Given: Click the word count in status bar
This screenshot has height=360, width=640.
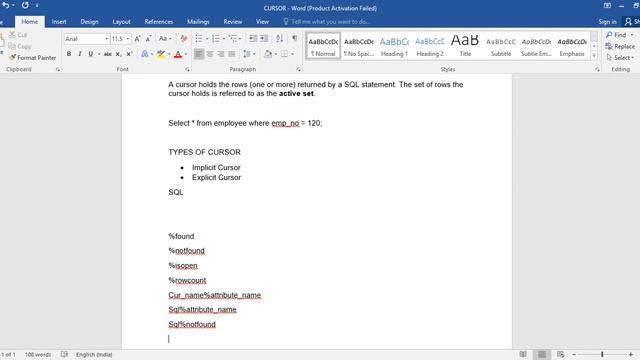Looking at the screenshot, I should click(38, 354).
